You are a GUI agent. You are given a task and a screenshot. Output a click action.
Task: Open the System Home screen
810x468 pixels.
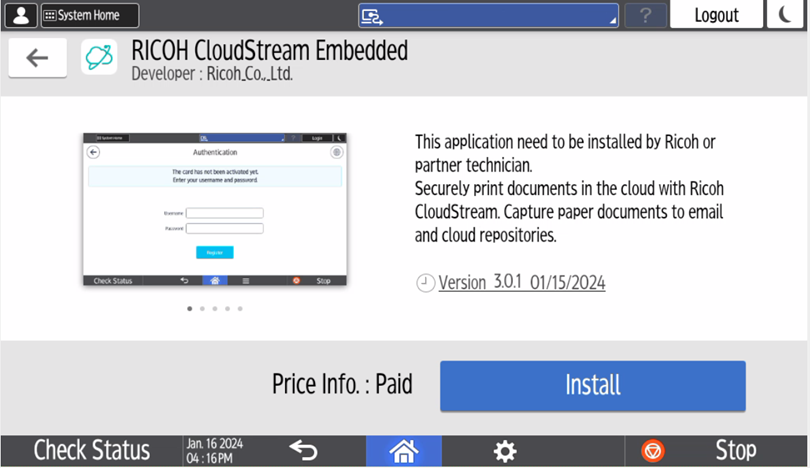point(89,15)
